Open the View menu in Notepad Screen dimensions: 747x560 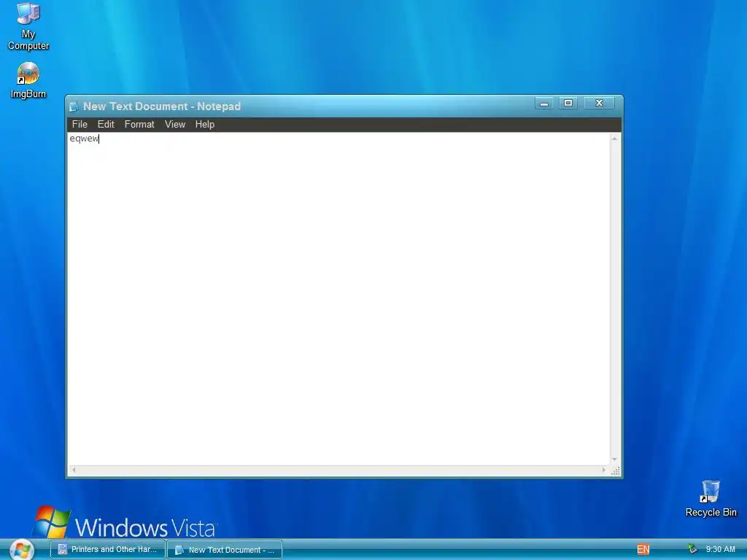point(175,124)
